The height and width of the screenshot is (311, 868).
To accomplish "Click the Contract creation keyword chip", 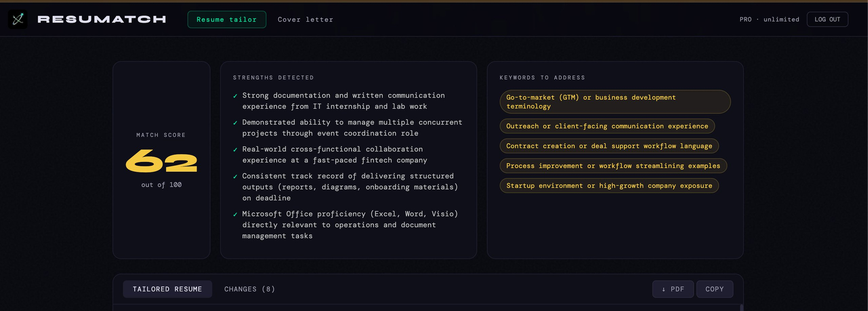I will (609, 146).
